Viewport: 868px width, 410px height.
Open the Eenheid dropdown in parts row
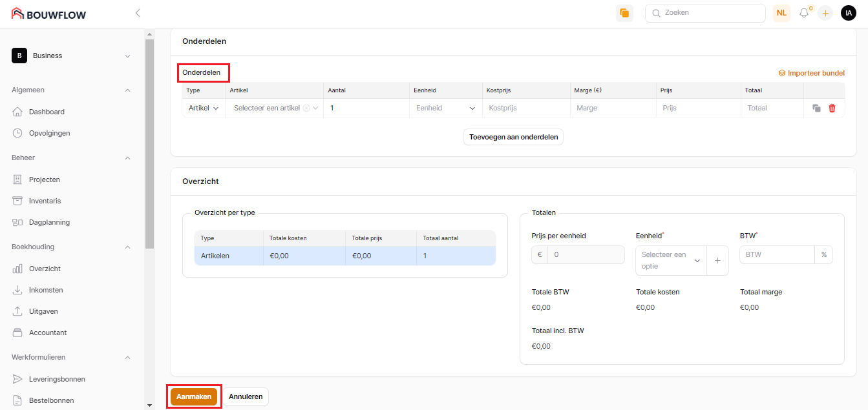(x=445, y=108)
